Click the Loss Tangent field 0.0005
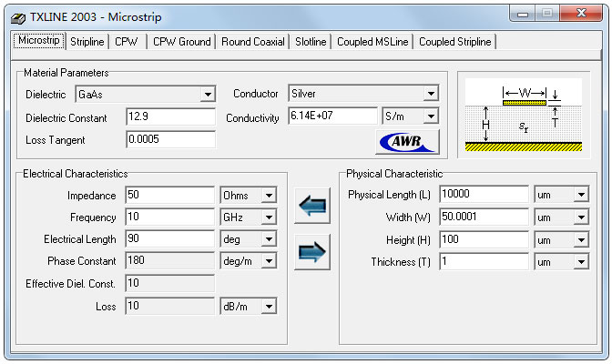Screen dimensions: 612x364 [170, 139]
